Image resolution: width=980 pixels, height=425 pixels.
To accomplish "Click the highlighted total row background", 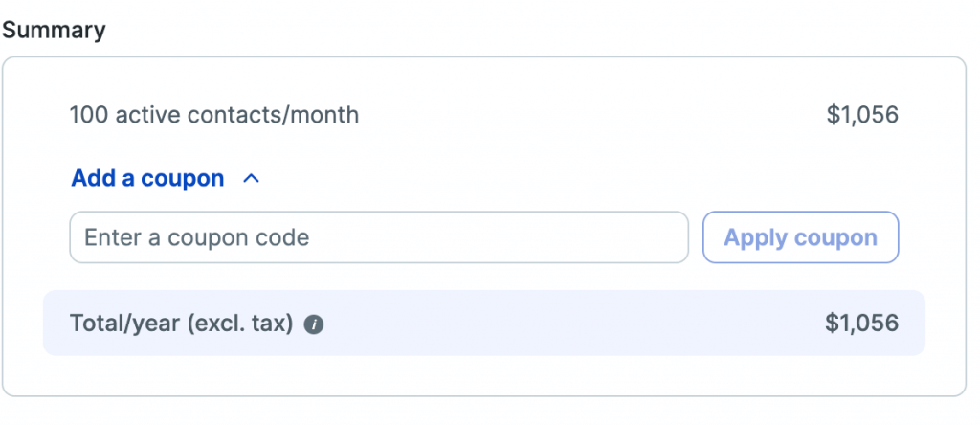I will (x=574, y=324).
